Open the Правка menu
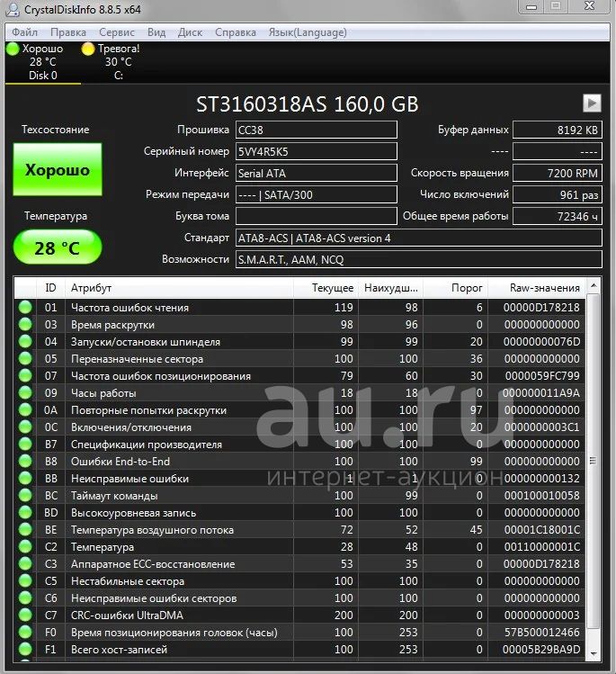The width and height of the screenshot is (616, 674). tap(68, 32)
